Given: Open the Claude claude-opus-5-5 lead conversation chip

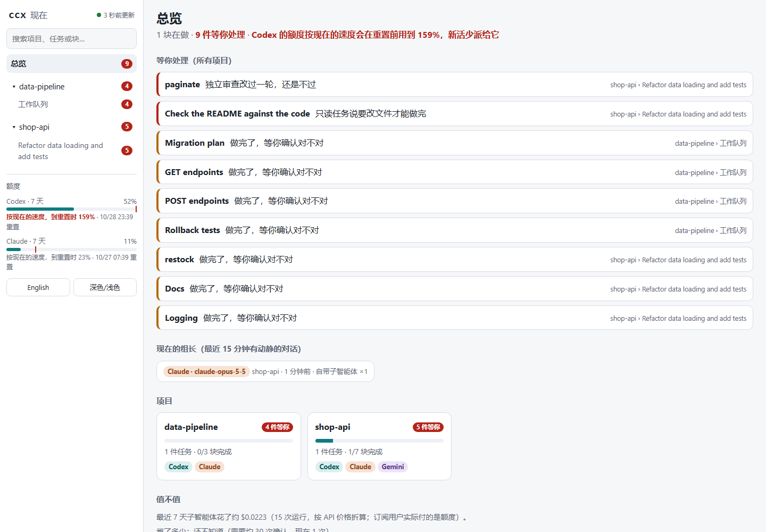Looking at the screenshot, I should [x=265, y=371].
